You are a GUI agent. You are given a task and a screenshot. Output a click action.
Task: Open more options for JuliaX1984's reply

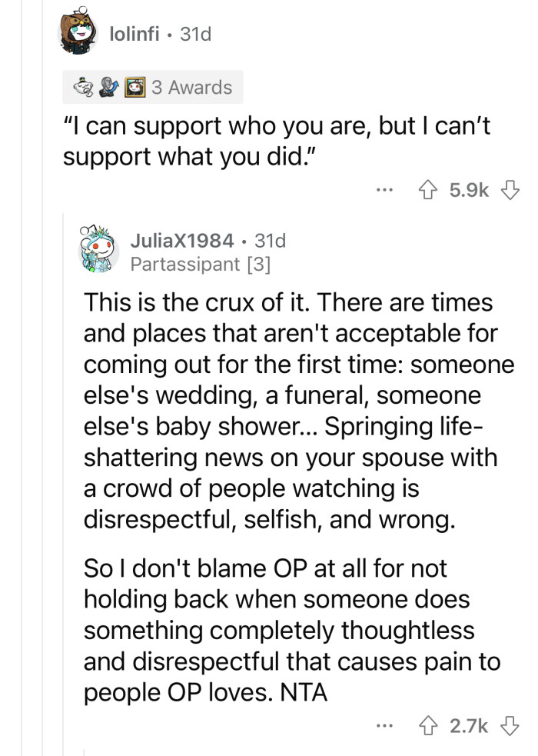pyautogui.click(x=384, y=726)
